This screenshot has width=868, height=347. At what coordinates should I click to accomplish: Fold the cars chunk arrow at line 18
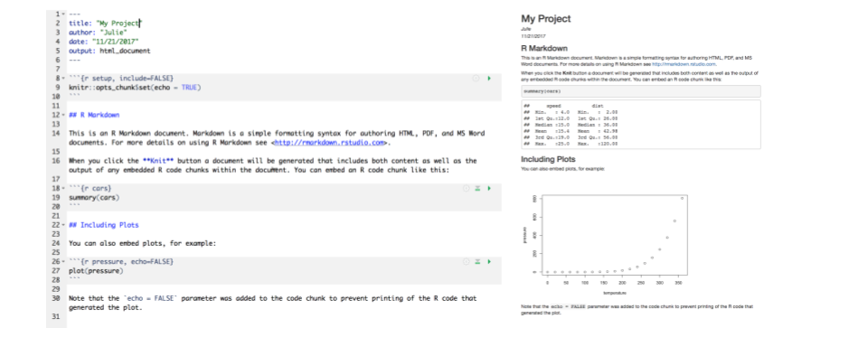click(64, 189)
